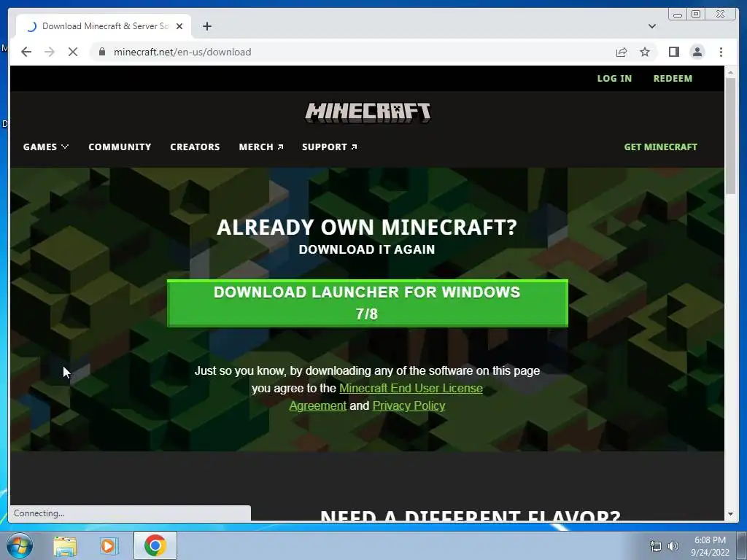Open the Windows Start menu
This screenshot has height=560, width=747.
20,545
